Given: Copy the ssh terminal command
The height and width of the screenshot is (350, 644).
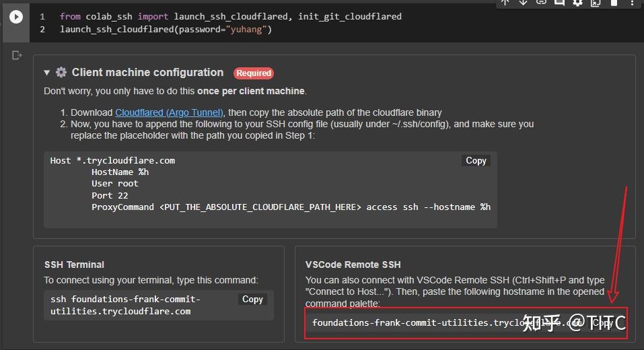Looking at the screenshot, I should pos(252,299).
